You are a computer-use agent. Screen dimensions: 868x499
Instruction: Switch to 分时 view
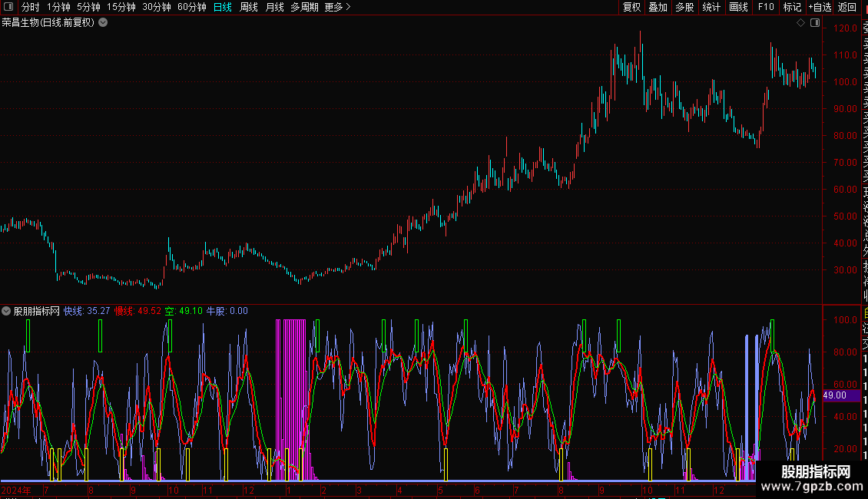click(31, 7)
